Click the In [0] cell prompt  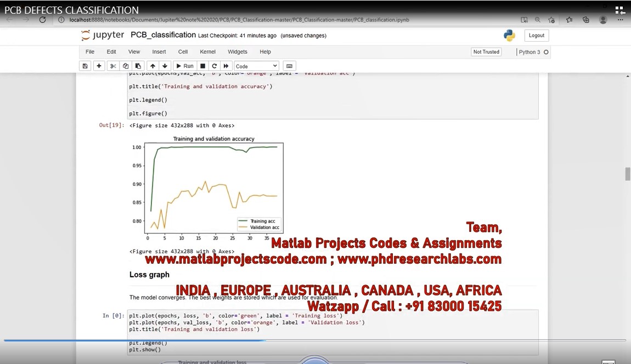113,316
